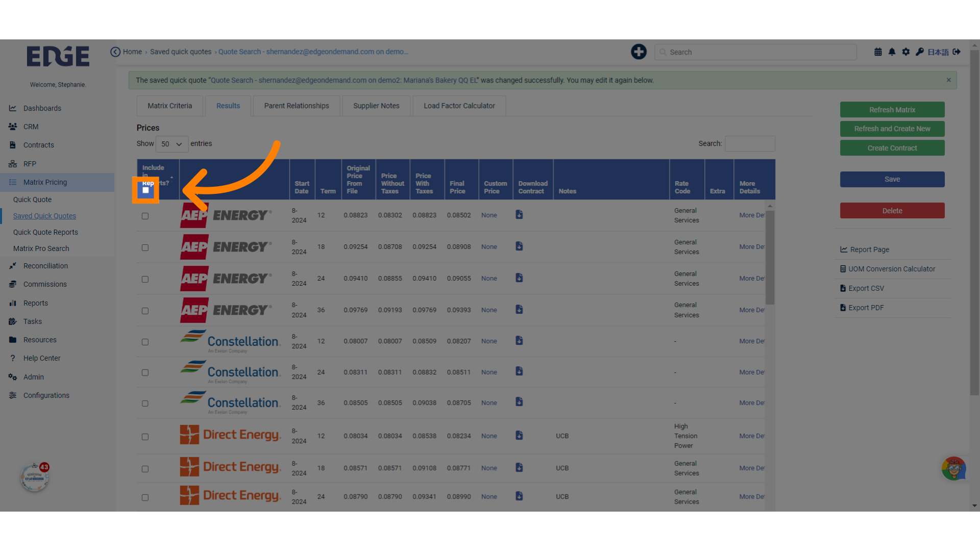Open Export PDF link
980x551 pixels.
862,308
